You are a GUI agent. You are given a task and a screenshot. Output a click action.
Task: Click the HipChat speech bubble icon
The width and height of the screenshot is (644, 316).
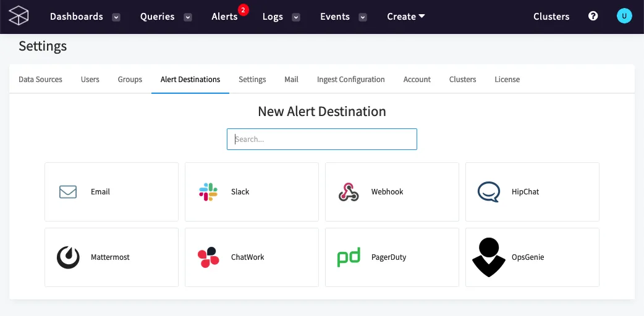(489, 192)
